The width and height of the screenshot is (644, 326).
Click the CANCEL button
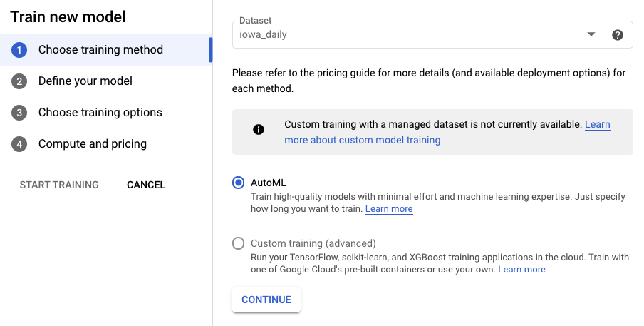146,185
